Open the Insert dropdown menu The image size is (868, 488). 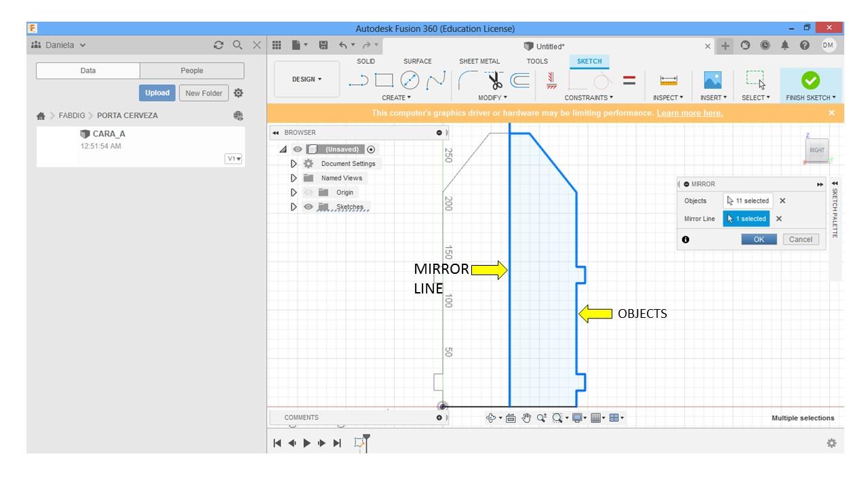click(713, 98)
